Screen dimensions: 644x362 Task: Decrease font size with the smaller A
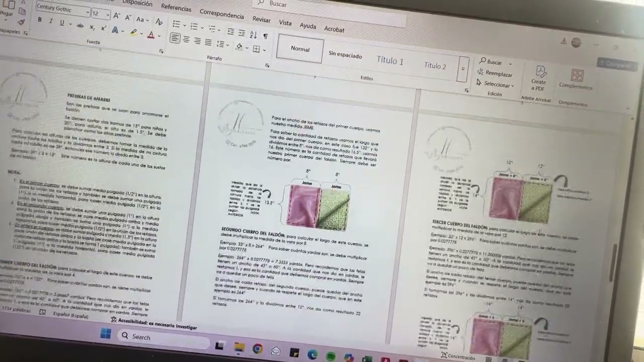(128, 18)
